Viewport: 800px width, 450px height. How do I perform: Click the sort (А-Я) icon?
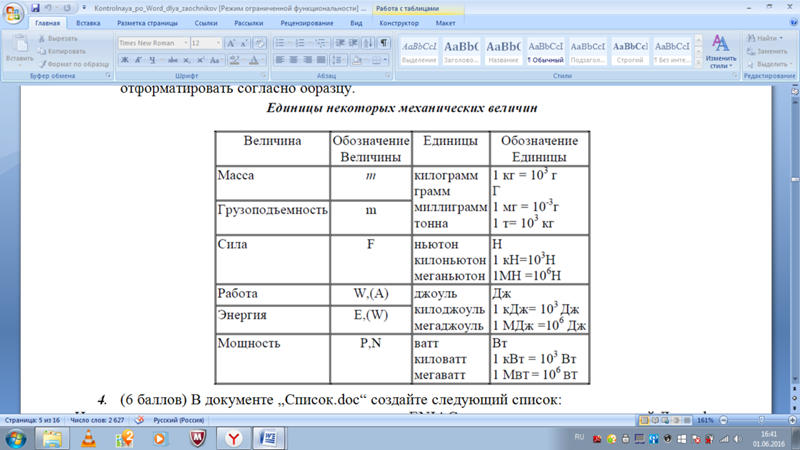click(x=369, y=43)
